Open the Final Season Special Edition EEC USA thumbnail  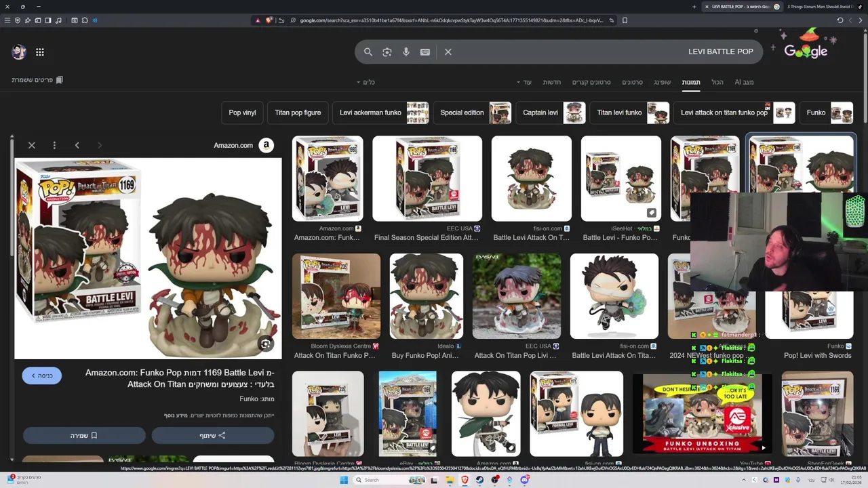pyautogui.click(x=427, y=178)
